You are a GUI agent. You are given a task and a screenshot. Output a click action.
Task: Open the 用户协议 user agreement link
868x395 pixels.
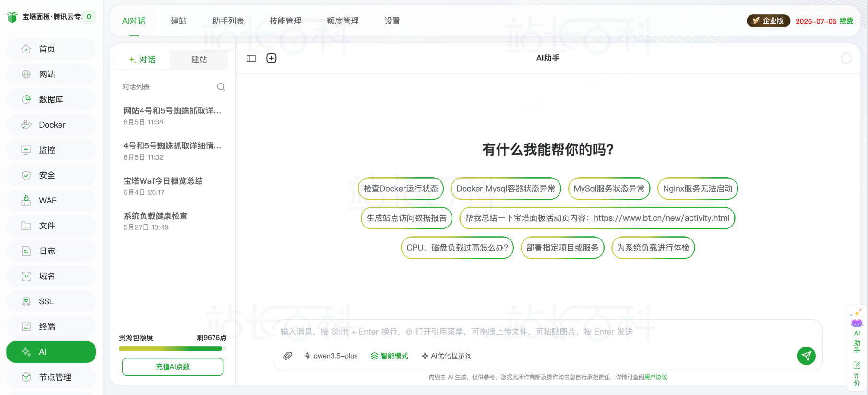(655, 377)
